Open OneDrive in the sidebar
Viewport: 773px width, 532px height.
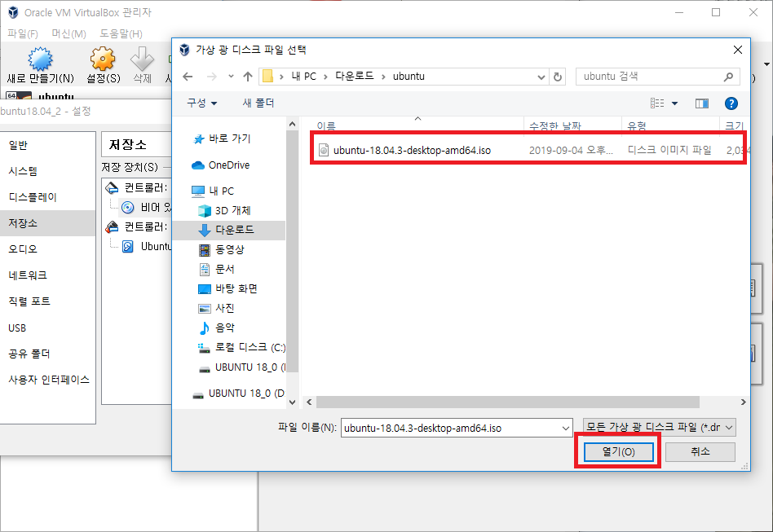[220, 165]
